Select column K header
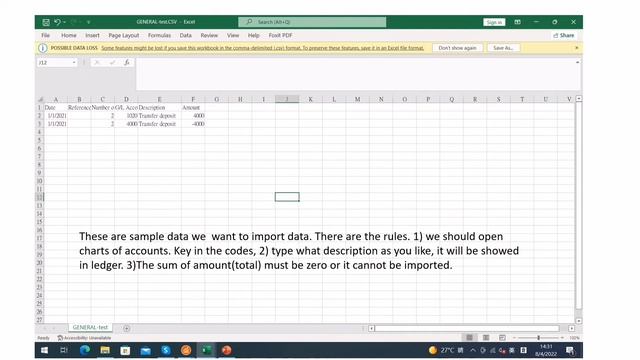 pyautogui.click(x=311, y=99)
